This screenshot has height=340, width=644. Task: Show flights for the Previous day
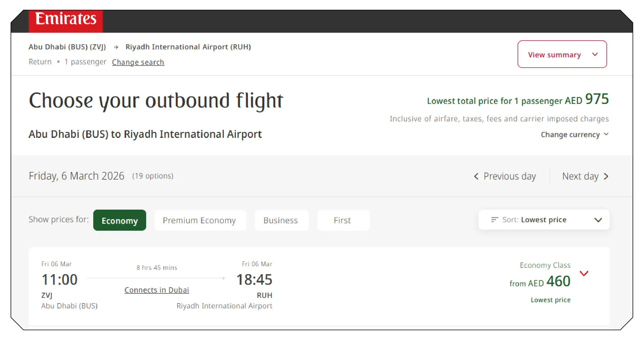510,176
